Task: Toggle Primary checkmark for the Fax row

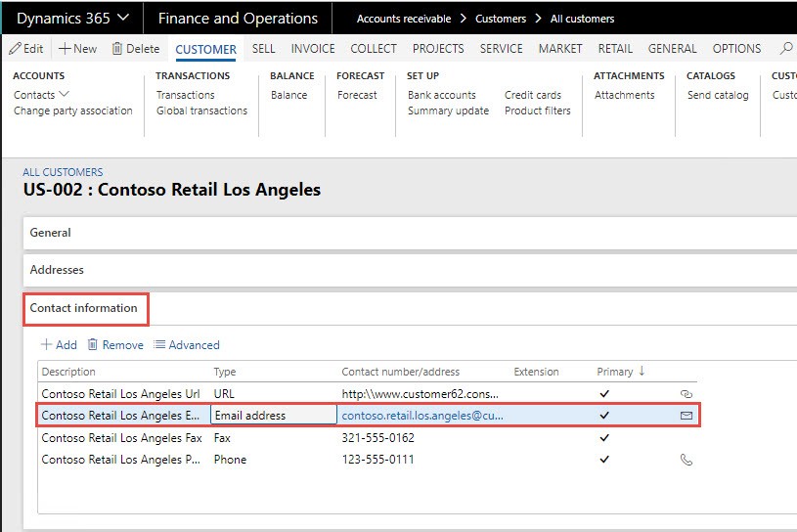Action: pos(604,438)
